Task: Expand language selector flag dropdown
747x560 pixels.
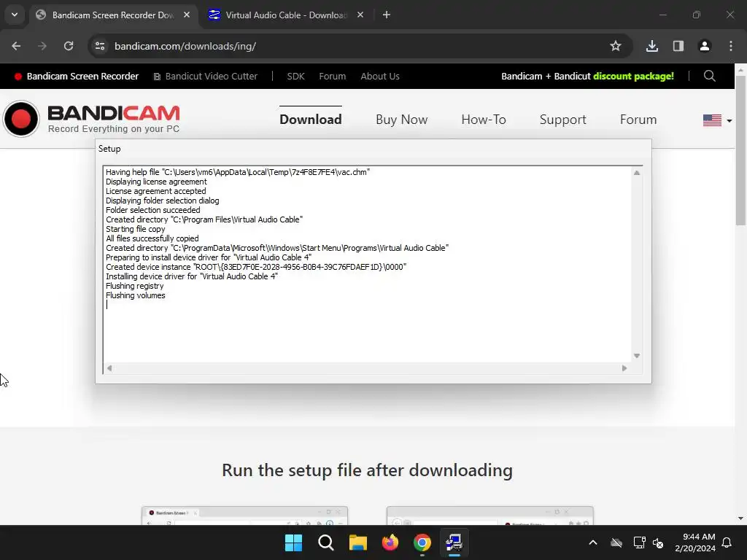Action: click(717, 120)
